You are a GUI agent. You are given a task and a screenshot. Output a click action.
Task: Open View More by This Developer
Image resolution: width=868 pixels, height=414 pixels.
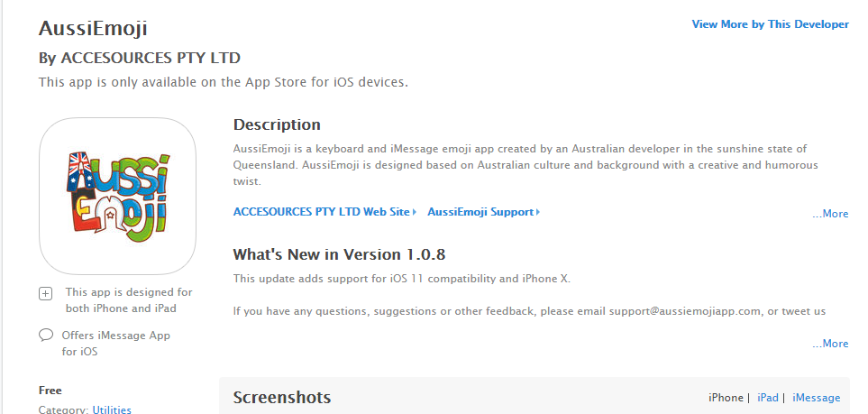(770, 24)
